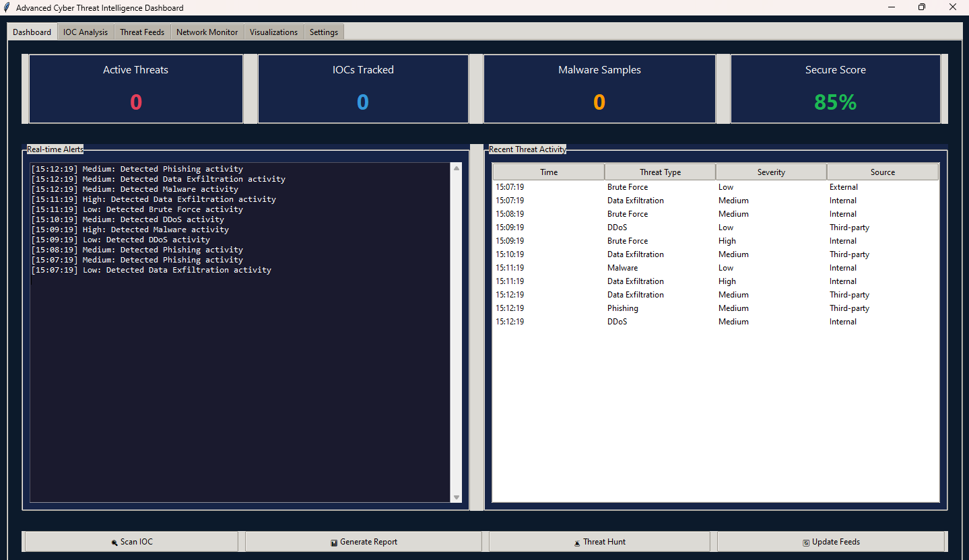This screenshot has width=969, height=560.
Task: Click the Generate Report disk icon
Action: click(x=334, y=542)
